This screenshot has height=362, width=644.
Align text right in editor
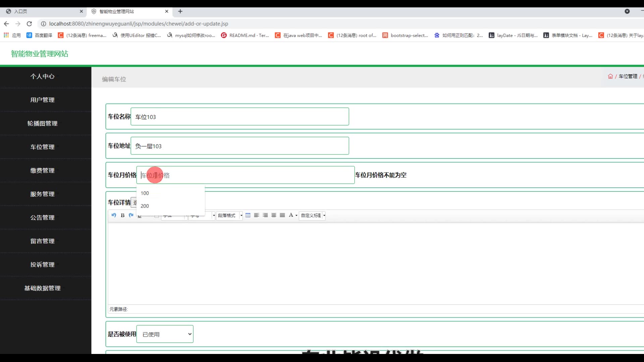[x=265, y=215]
